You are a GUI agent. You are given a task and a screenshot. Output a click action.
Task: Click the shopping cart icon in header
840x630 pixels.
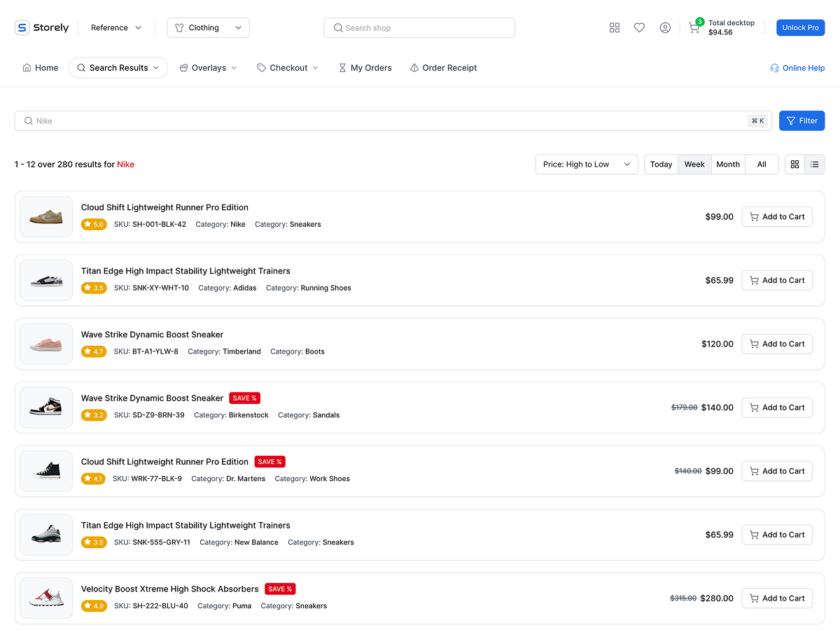coord(694,28)
